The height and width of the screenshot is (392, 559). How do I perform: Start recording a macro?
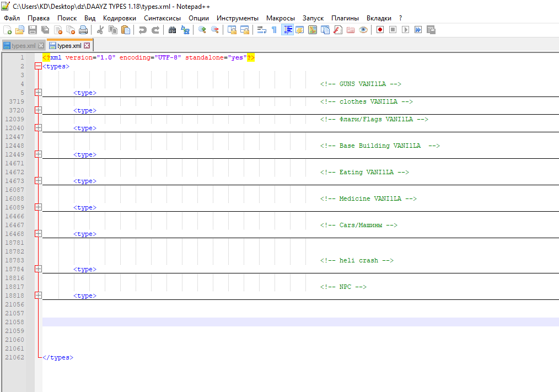pyautogui.click(x=380, y=30)
